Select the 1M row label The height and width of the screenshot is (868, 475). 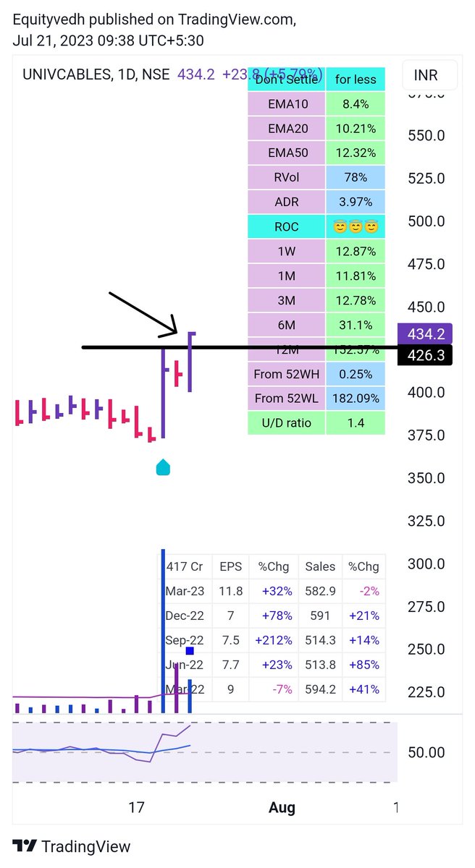point(287,276)
